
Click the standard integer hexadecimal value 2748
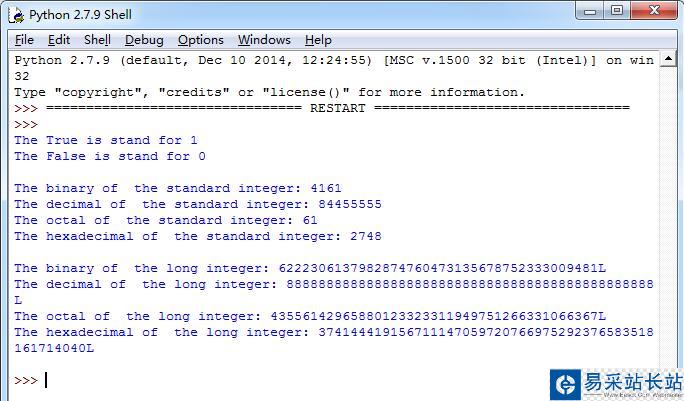pyautogui.click(x=365, y=236)
